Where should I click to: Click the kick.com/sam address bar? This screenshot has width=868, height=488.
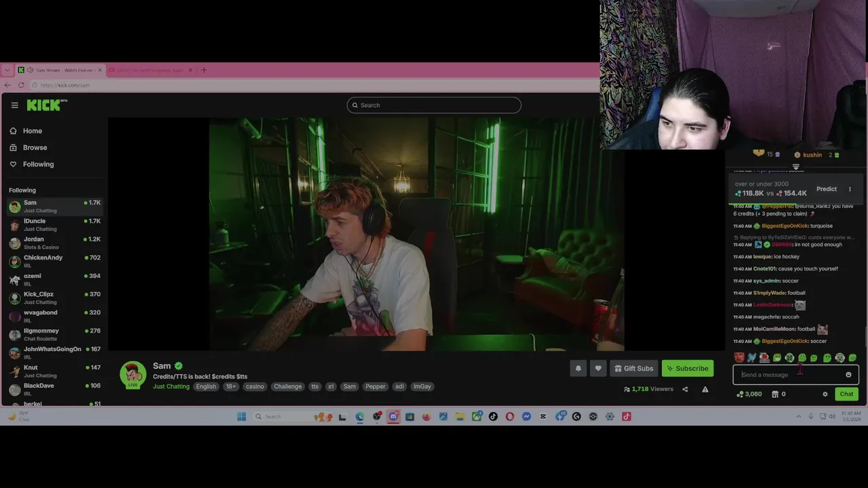[312, 85]
